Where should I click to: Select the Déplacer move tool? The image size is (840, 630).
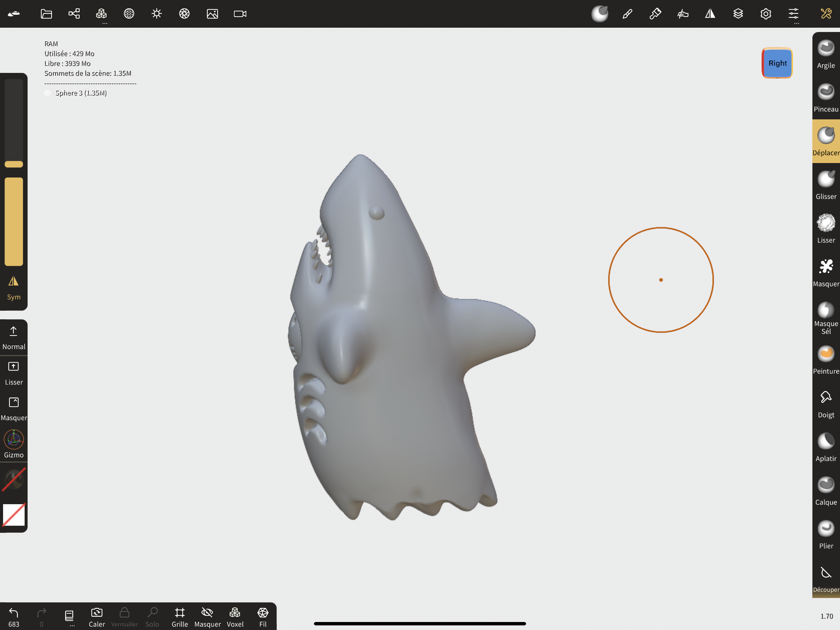tap(826, 142)
